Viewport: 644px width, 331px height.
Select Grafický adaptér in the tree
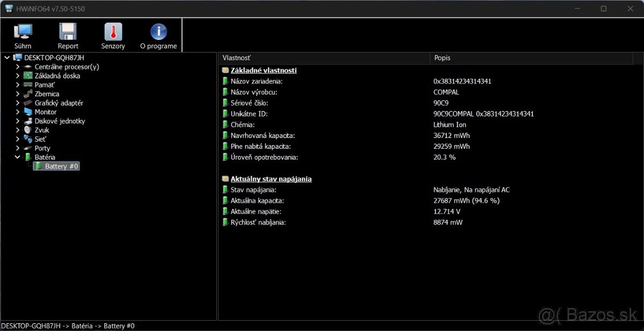pyautogui.click(x=58, y=103)
